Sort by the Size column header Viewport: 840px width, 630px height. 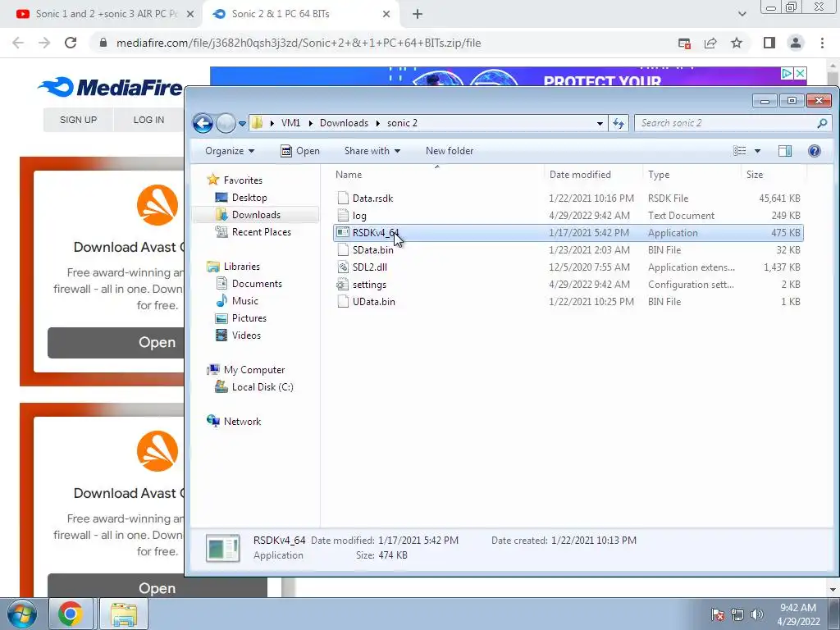click(x=755, y=175)
